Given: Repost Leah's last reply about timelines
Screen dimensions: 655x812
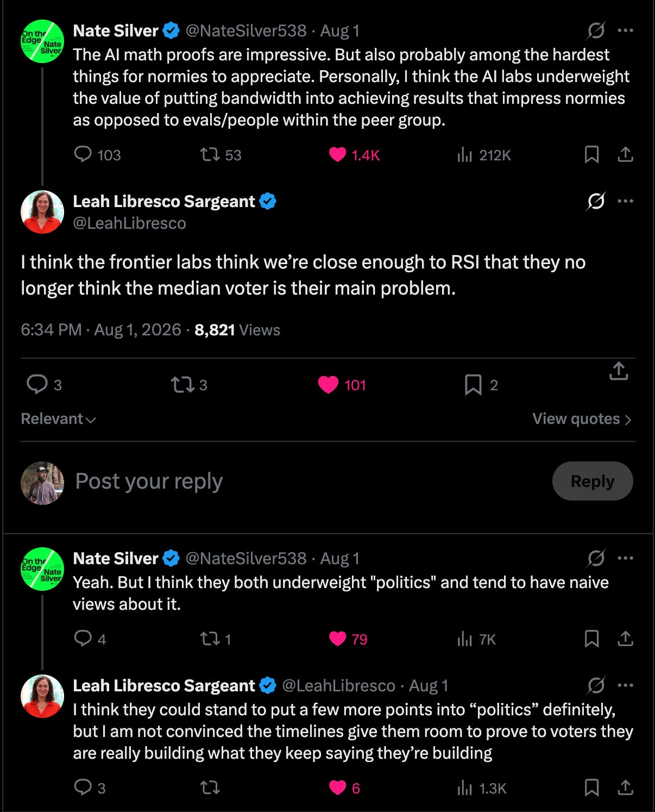Looking at the screenshot, I should [x=210, y=788].
